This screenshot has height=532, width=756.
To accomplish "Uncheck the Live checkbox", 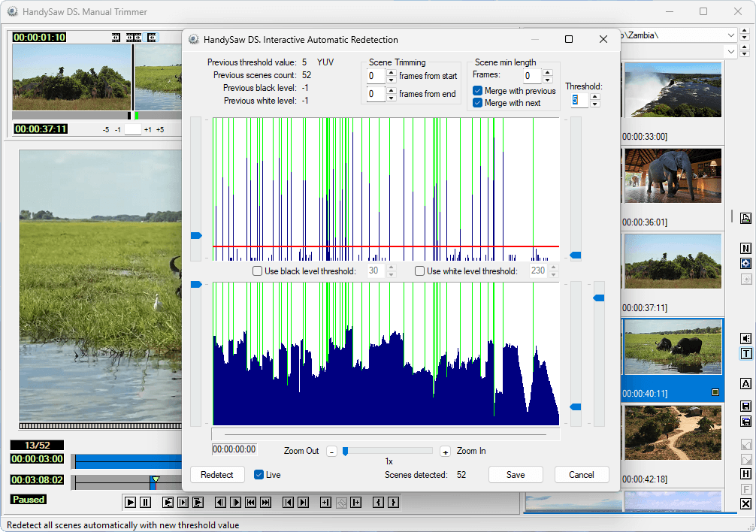I will tap(259, 475).
